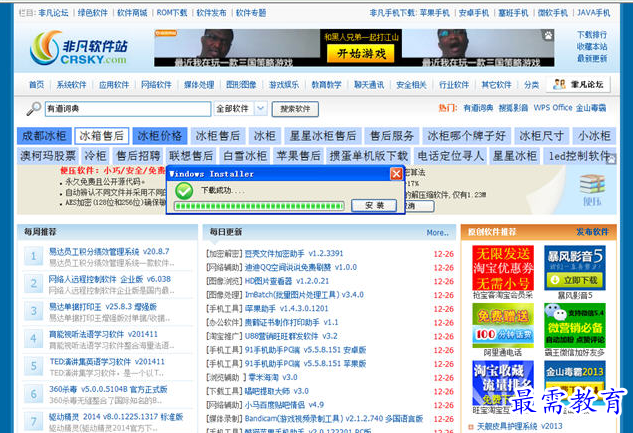
Task: Open Bandicam游戏视频录制工具 entry
Action: click(x=334, y=418)
